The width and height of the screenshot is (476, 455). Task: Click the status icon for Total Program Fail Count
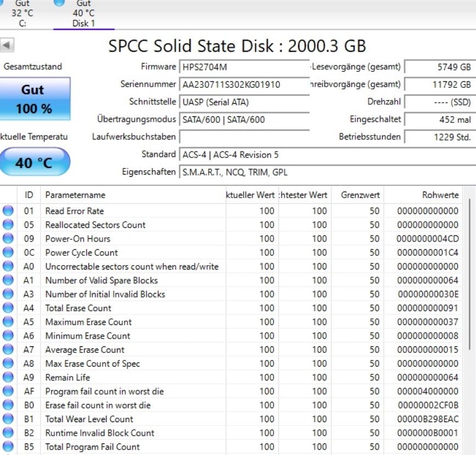(8, 447)
